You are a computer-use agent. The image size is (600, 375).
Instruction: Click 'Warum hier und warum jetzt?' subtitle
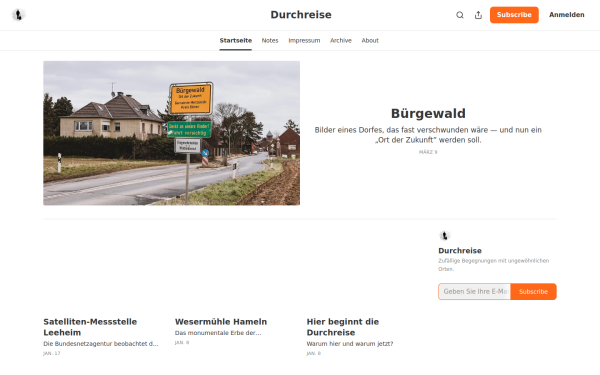coord(350,344)
